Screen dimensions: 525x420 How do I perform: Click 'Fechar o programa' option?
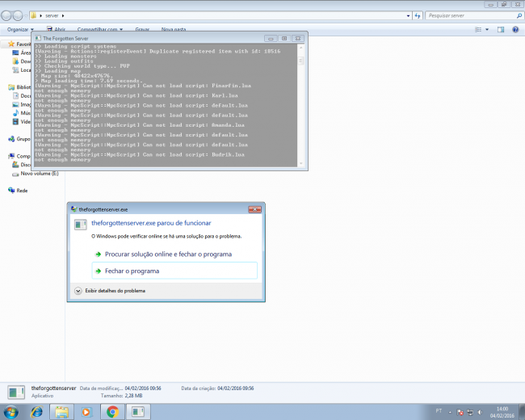[174, 271]
